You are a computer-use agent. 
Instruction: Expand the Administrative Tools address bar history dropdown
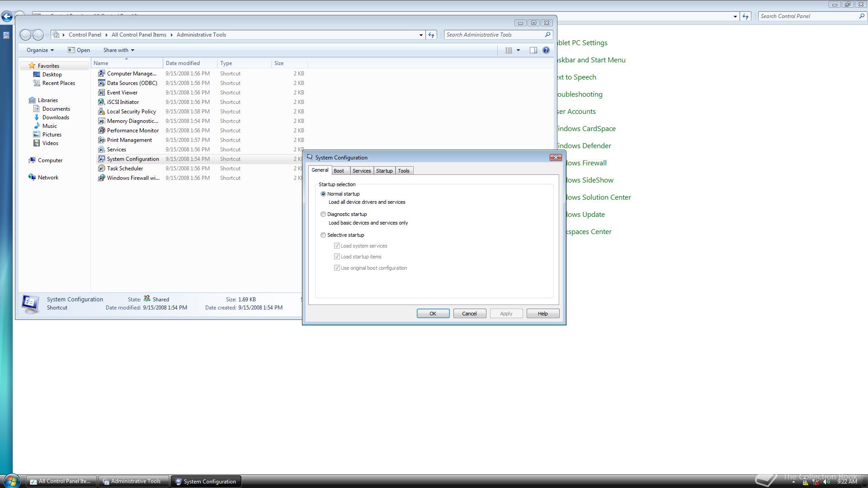[421, 35]
